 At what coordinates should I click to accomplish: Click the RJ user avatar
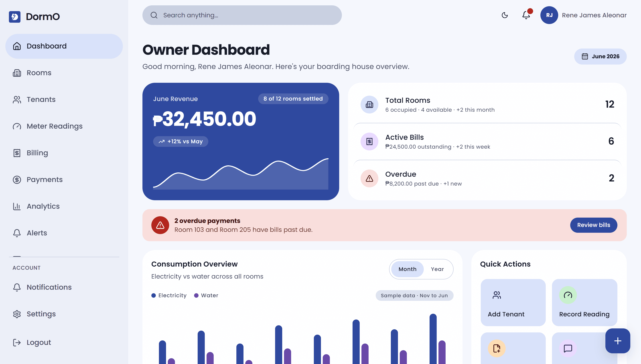click(549, 15)
